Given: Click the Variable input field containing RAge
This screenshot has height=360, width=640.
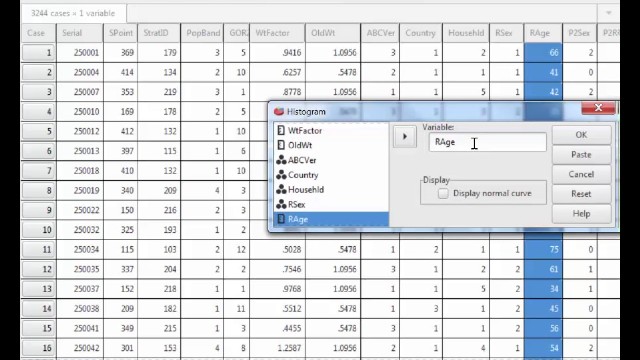Looking at the screenshot, I should (x=487, y=142).
